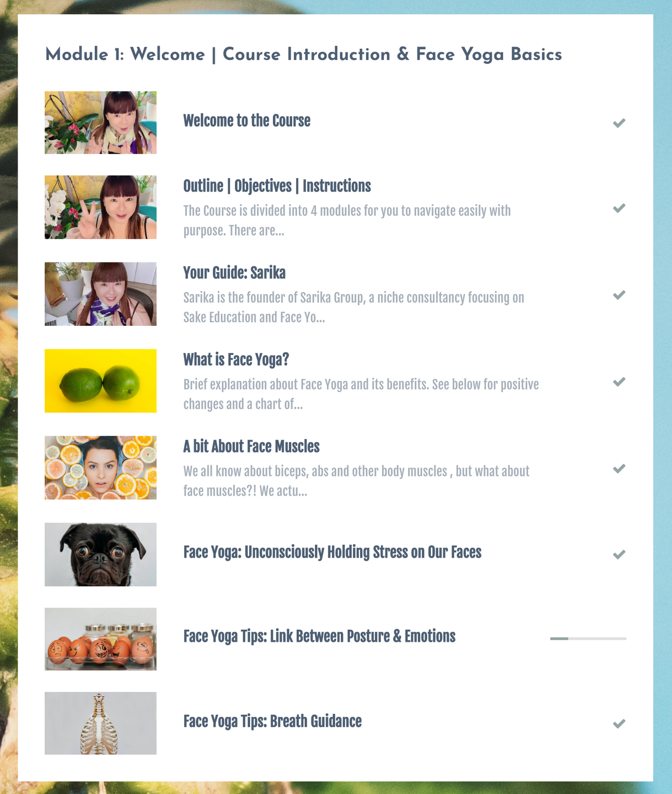Open Outline | Objectives | Instructions lesson title
The image size is (672, 794).
277,186
